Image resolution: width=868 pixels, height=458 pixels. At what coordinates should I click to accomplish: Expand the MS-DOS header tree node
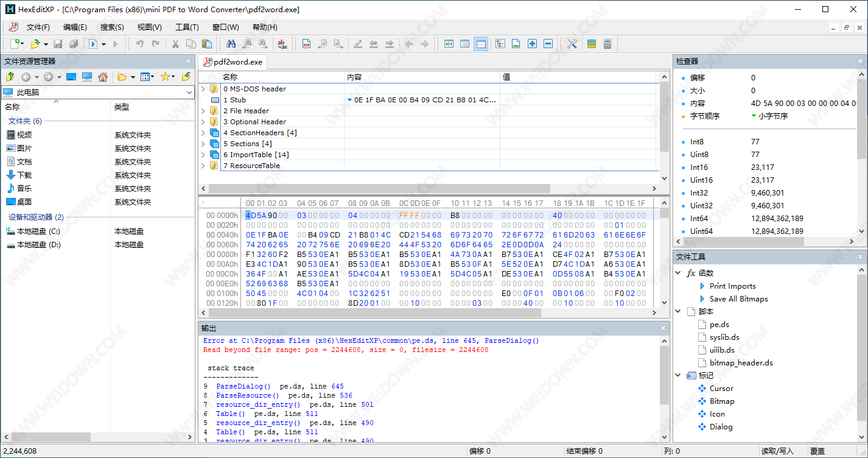click(x=203, y=89)
